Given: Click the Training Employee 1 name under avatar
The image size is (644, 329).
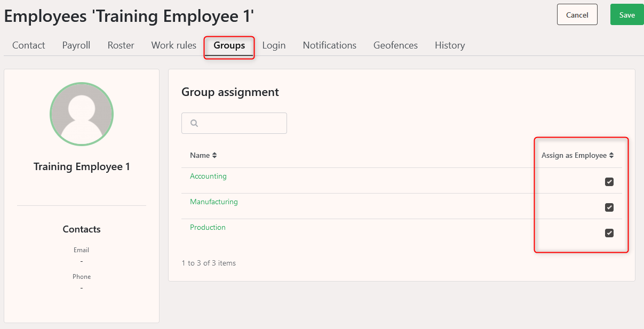Looking at the screenshot, I should coord(82,166).
